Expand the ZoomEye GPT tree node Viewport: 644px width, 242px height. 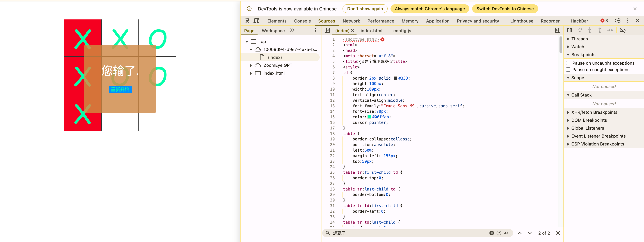[251, 65]
